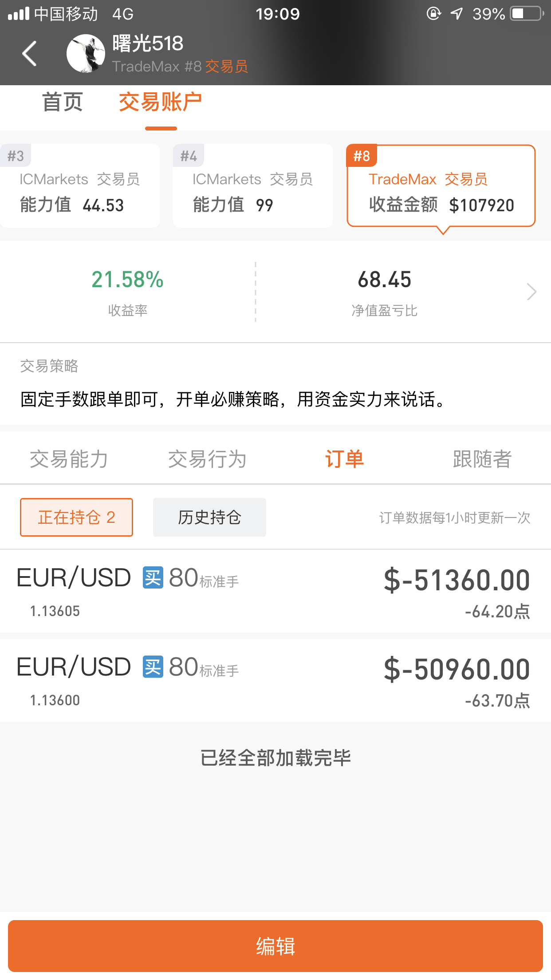Open the EUR/USD order at 1.13605

275,591
